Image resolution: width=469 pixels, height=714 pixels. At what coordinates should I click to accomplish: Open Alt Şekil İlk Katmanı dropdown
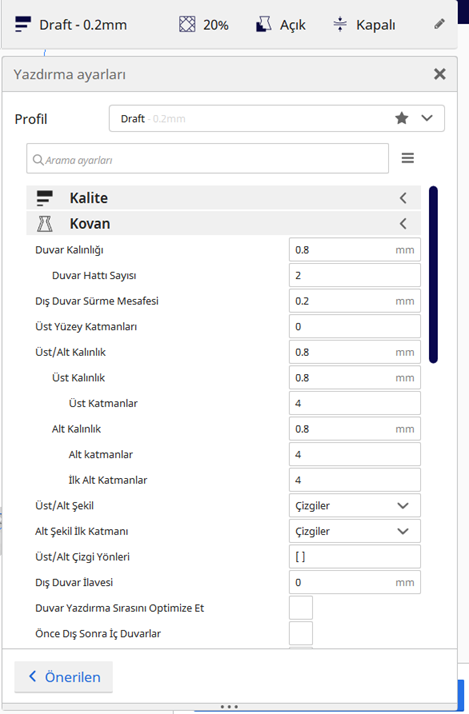tap(354, 531)
